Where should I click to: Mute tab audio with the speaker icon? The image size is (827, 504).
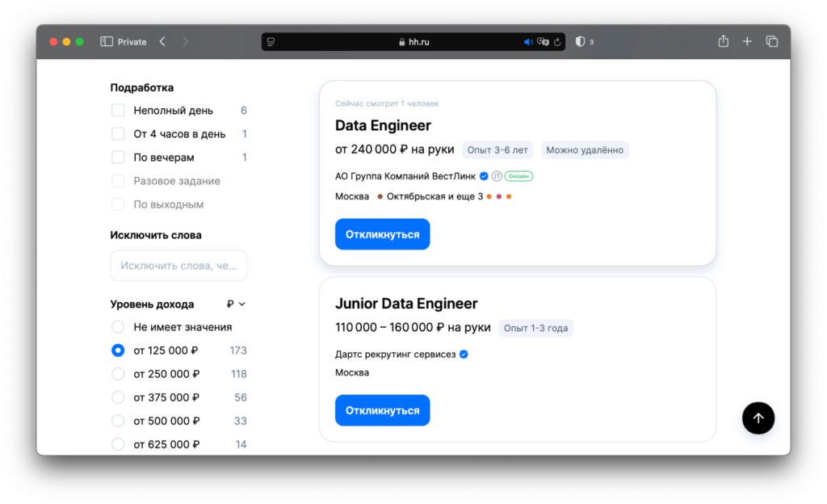coord(528,41)
